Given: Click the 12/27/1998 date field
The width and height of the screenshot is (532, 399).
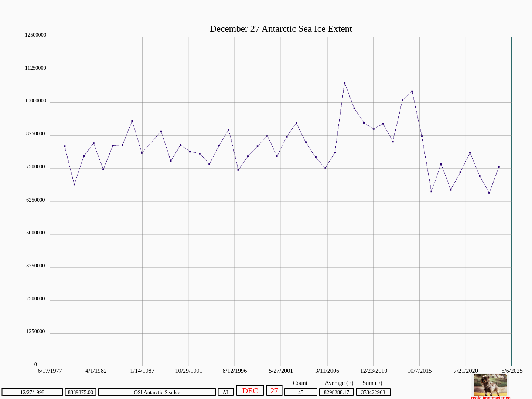Looking at the screenshot, I should pos(33,392).
